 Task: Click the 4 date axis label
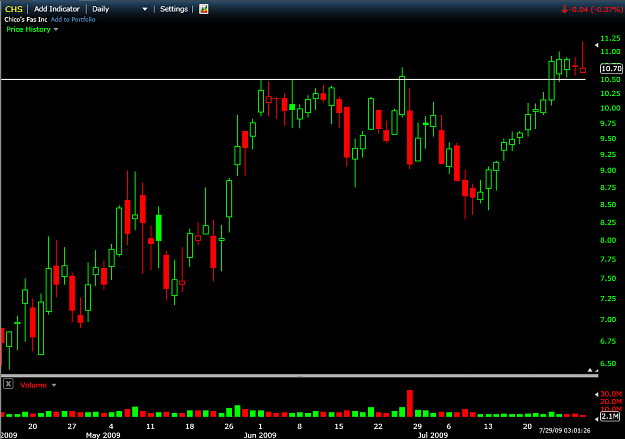pyautogui.click(x=111, y=426)
